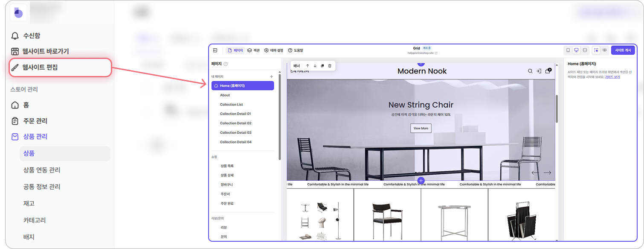Click the search icon in the Modern Nook header

[x=530, y=71]
